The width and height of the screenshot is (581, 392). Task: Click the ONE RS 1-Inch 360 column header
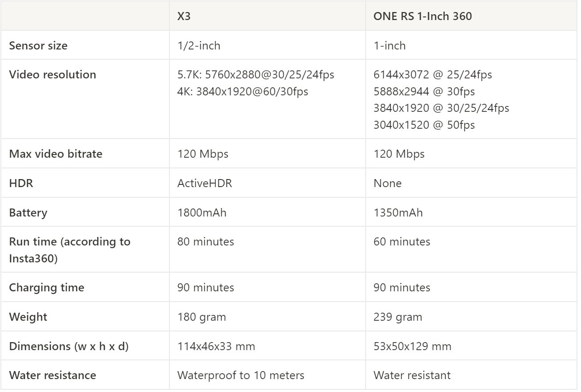pyautogui.click(x=422, y=16)
